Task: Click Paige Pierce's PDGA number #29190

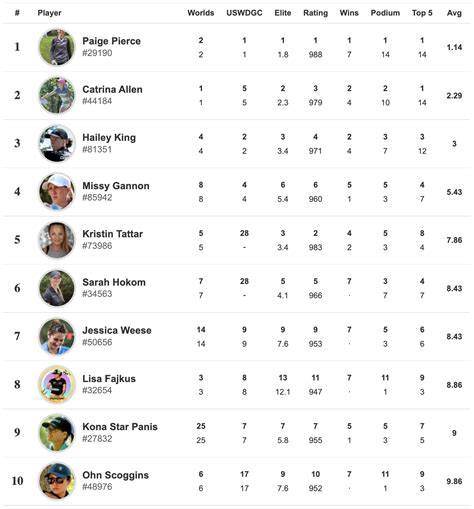Action: click(97, 53)
